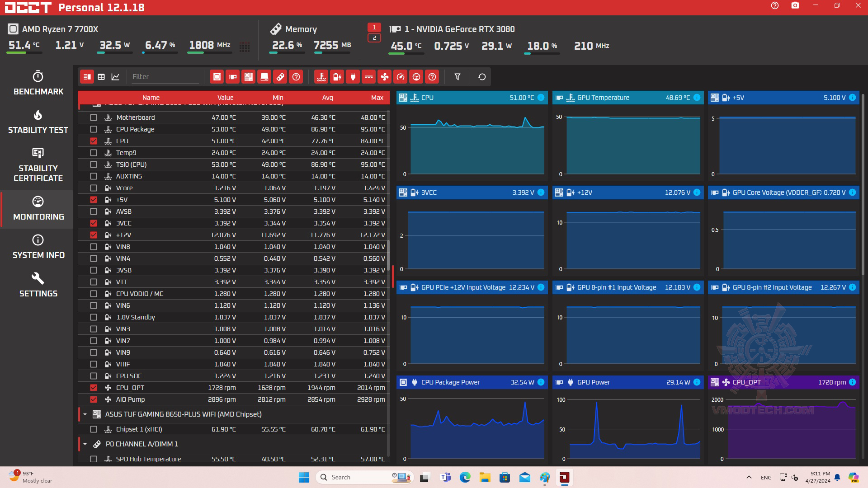Click the reset min/max refresh icon
The image size is (868, 488).
482,77
